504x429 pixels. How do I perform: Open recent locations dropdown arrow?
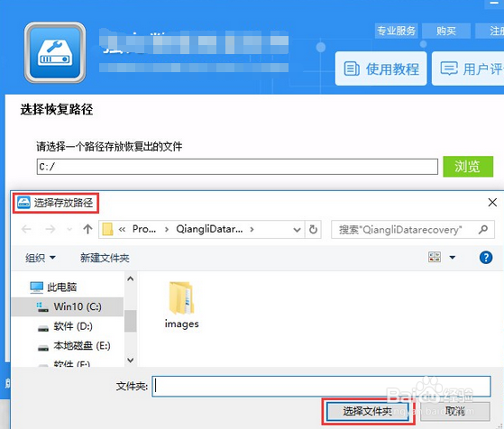click(69, 230)
